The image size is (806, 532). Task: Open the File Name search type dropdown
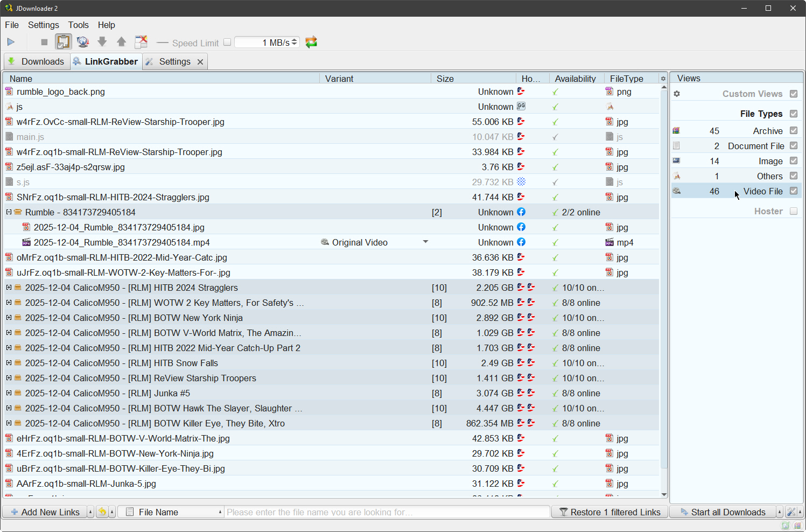point(220,512)
